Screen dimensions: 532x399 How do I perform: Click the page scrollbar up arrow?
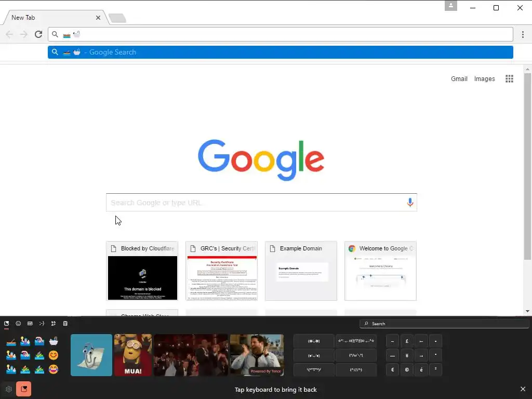point(527,69)
